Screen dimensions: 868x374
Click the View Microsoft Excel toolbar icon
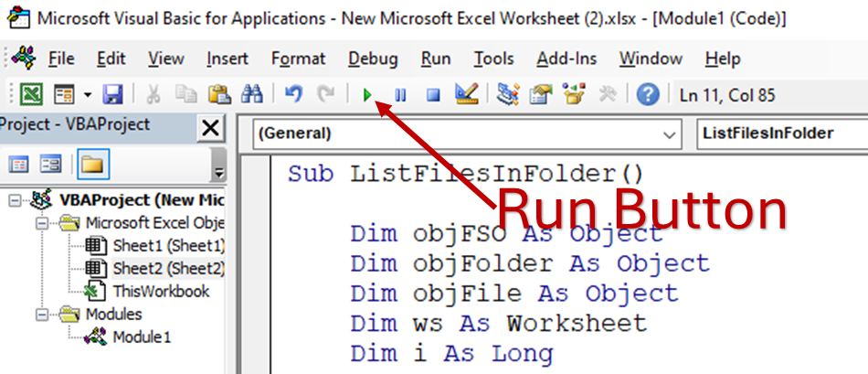click(32, 95)
